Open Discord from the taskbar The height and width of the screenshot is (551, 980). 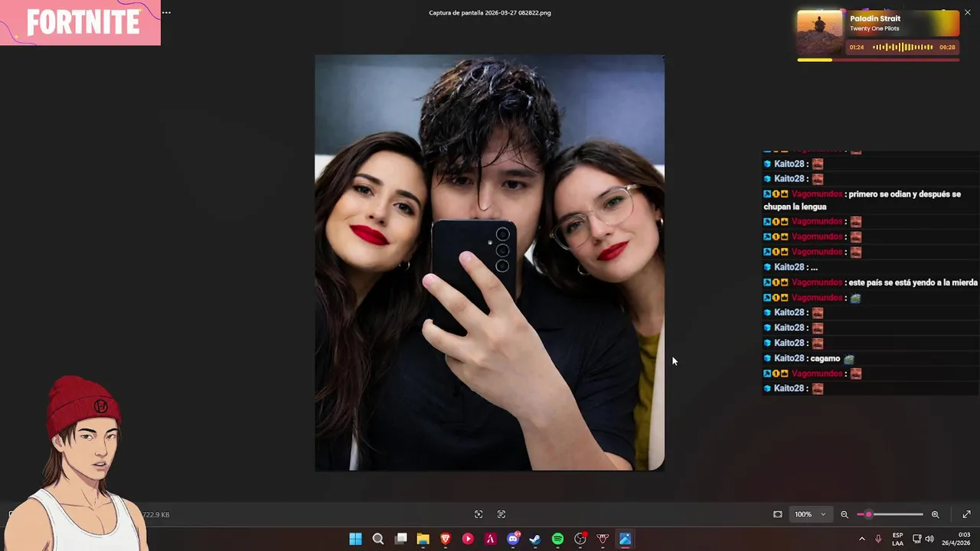pos(513,539)
